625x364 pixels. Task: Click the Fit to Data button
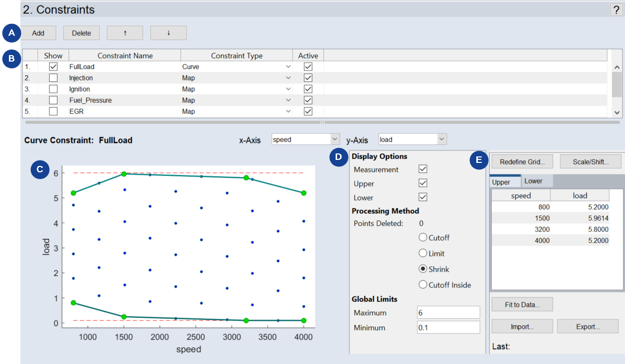(522, 304)
